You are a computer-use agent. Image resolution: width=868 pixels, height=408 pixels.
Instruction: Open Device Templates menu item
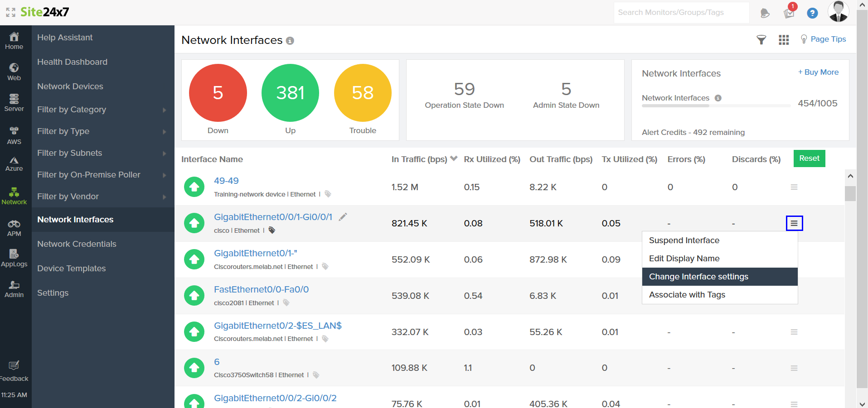[x=72, y=269]
